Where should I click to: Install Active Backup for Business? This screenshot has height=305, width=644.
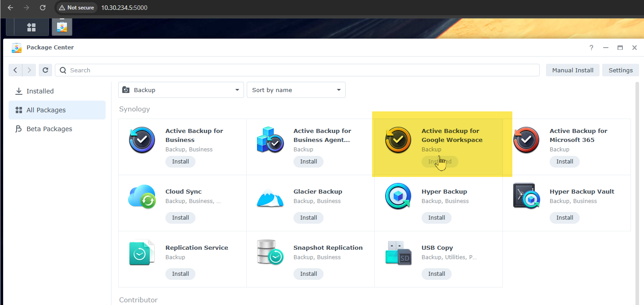coord(181,162)
